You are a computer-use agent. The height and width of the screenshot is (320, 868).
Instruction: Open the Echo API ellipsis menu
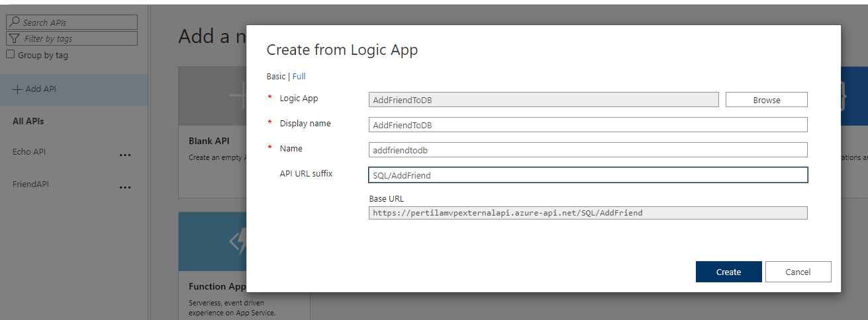click(125, 155)
